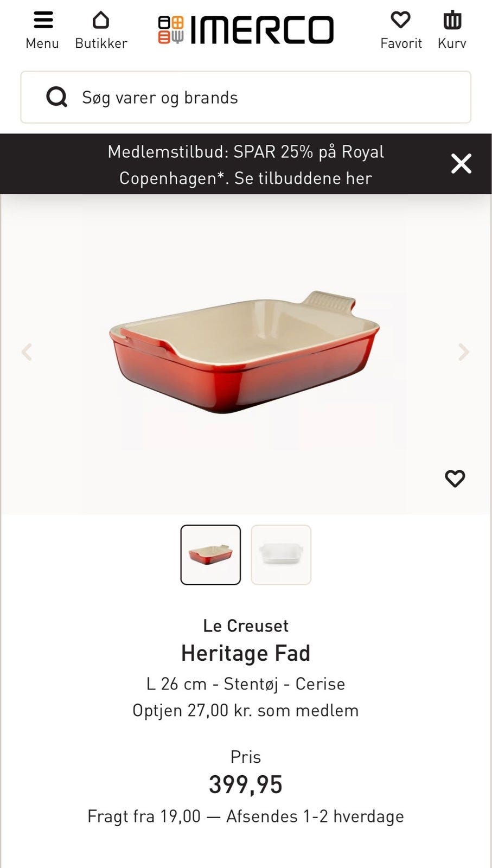Show previous product image with left chevron
This screenshot has height=868, width=492.
coord(27,352)
